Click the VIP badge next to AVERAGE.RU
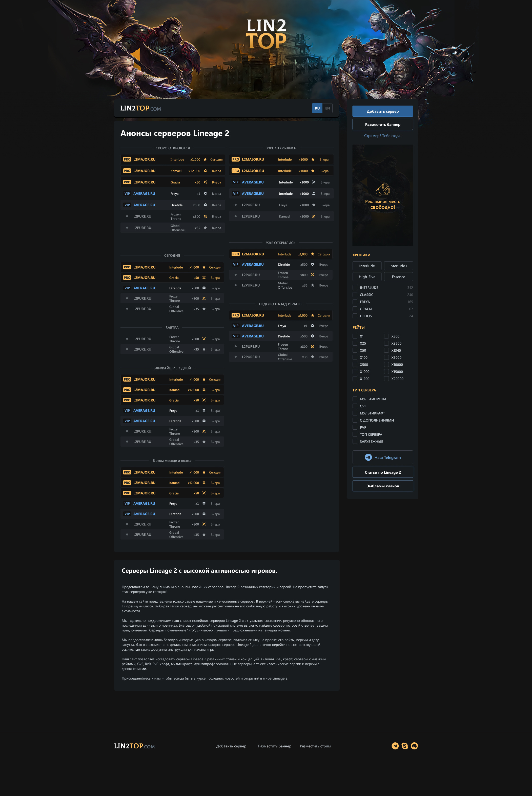 click(x=127, y=193)
